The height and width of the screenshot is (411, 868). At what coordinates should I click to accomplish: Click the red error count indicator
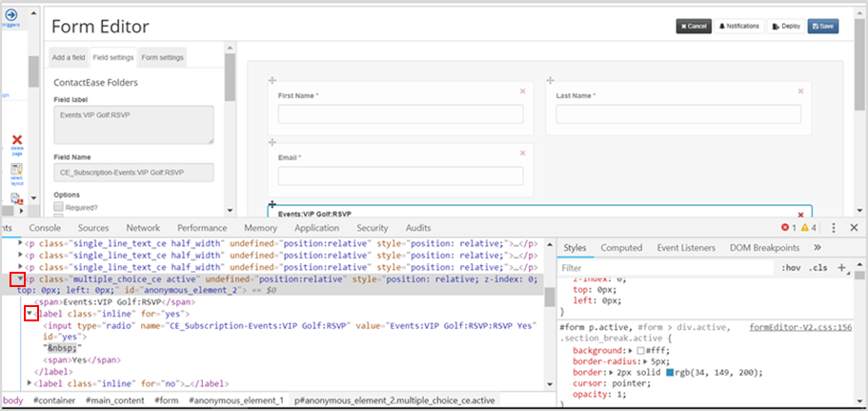(788, 228)
